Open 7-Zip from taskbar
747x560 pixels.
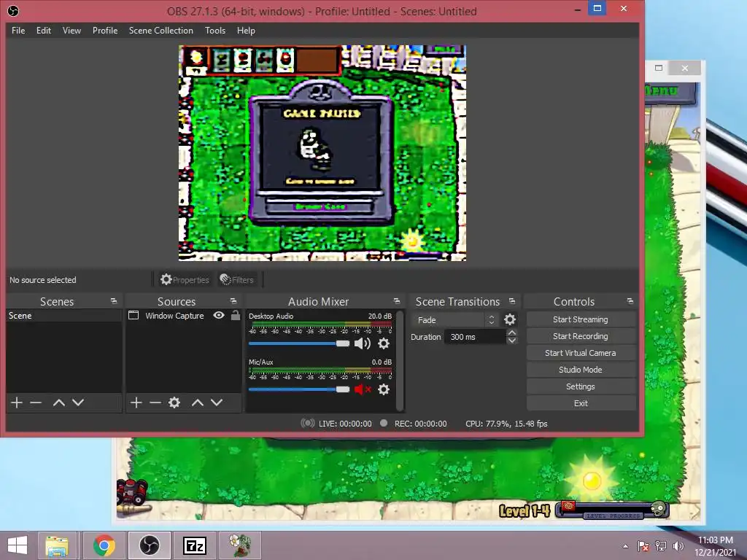click(194, 545)
